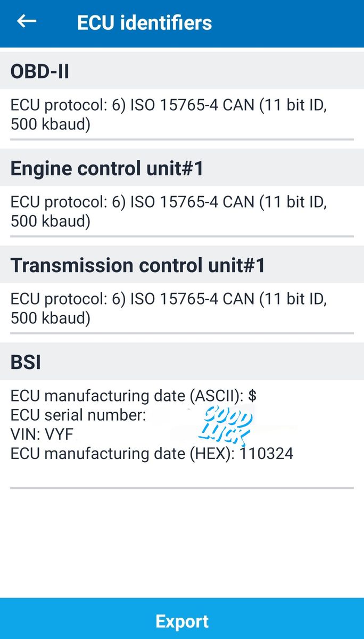
Task: Select the Engine control unit#1 header
Action: point(107,168)
